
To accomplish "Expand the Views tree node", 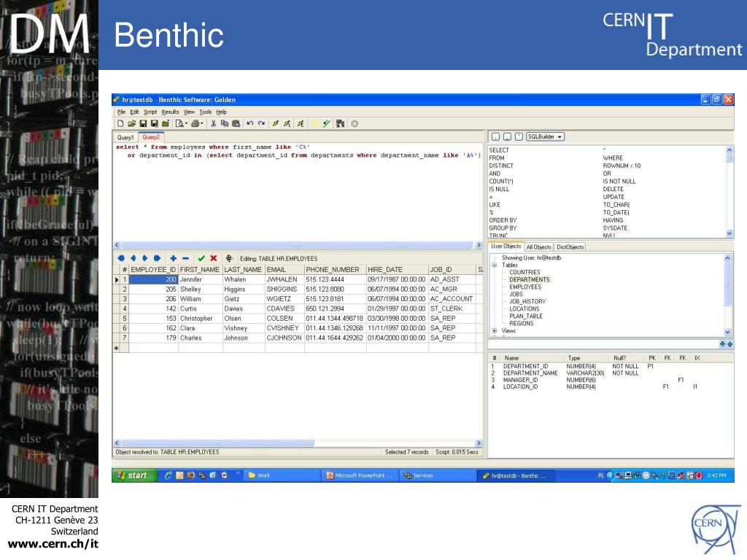I will 495,330.
